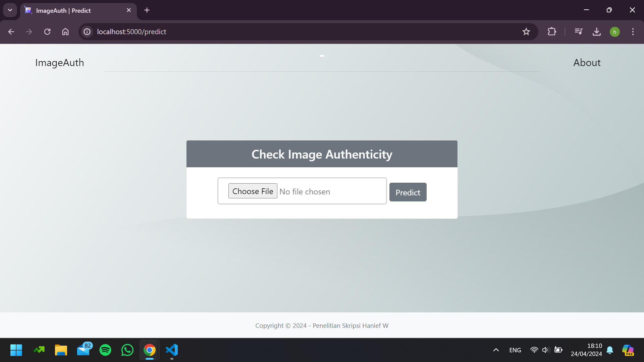Go to the browser home page
This screenshot has width=644, height=362.
point(65,32)
